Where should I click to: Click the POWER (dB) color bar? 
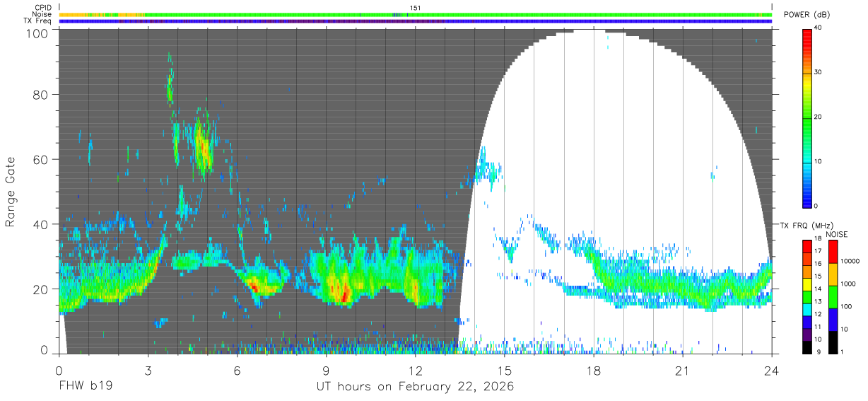pos(807,117)
